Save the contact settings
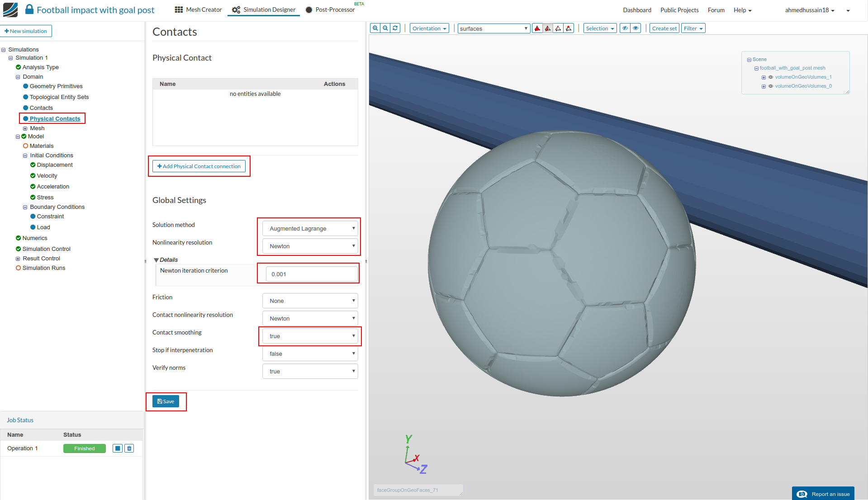Viewport: 868px width, 500px height. [x=166, y=401]
